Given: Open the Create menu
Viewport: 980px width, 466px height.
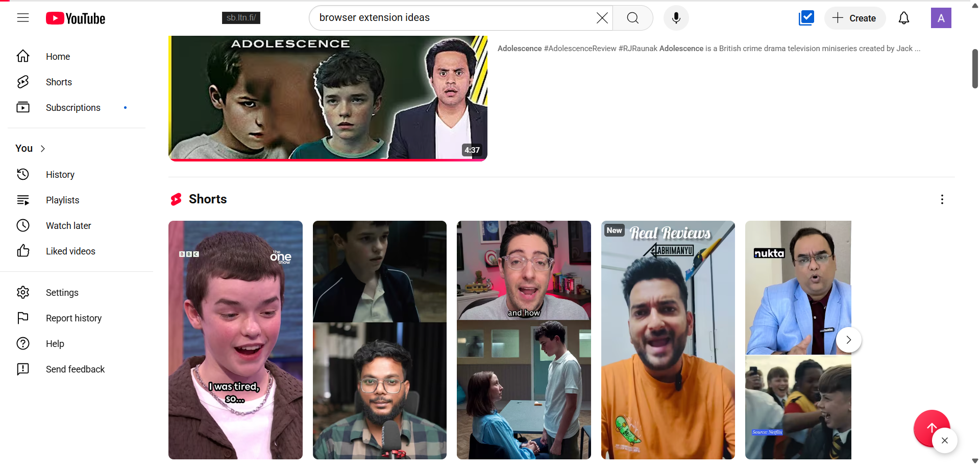Looking at the screenshot, I should click(855, 18).
